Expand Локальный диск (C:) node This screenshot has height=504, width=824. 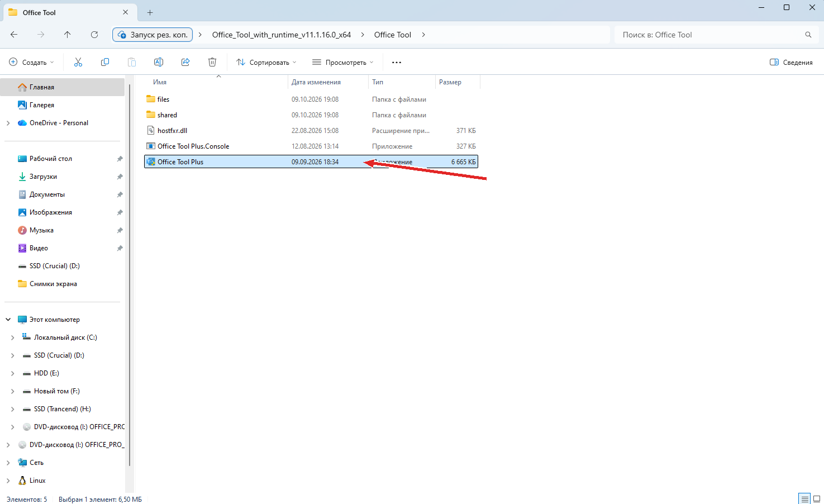tap(12, 337)
